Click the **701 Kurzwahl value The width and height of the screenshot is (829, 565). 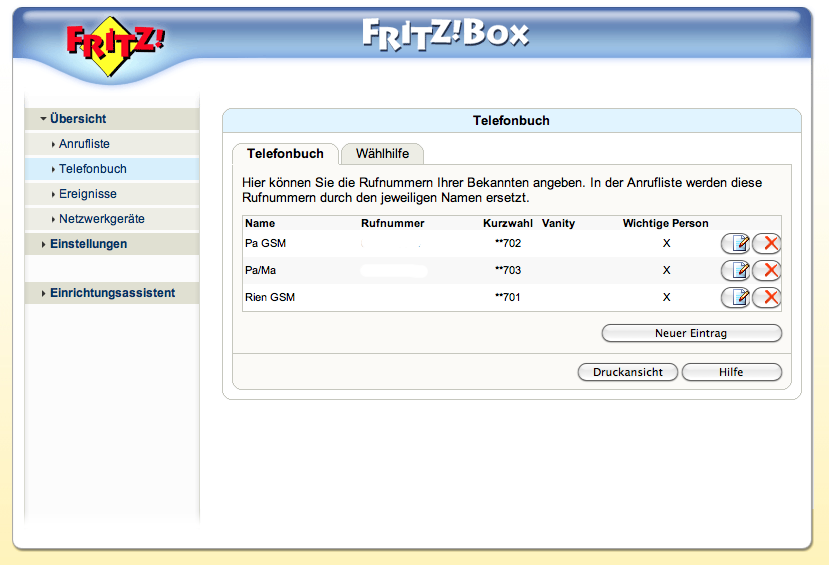[508, 298]
